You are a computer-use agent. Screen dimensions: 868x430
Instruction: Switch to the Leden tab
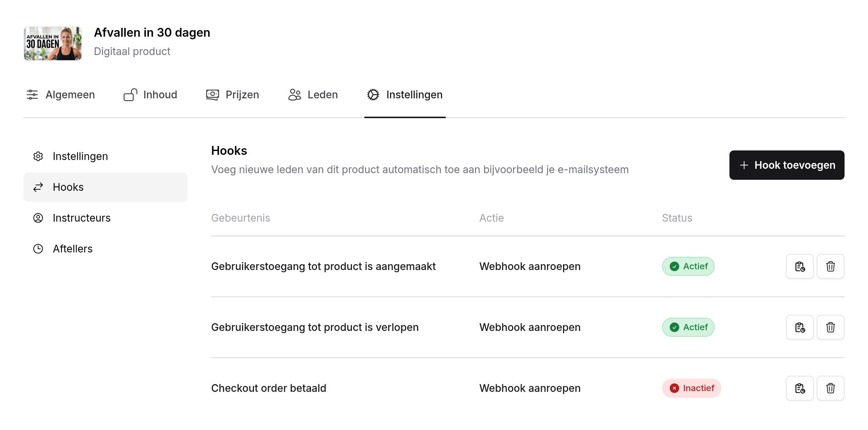(x=313, y=95)
